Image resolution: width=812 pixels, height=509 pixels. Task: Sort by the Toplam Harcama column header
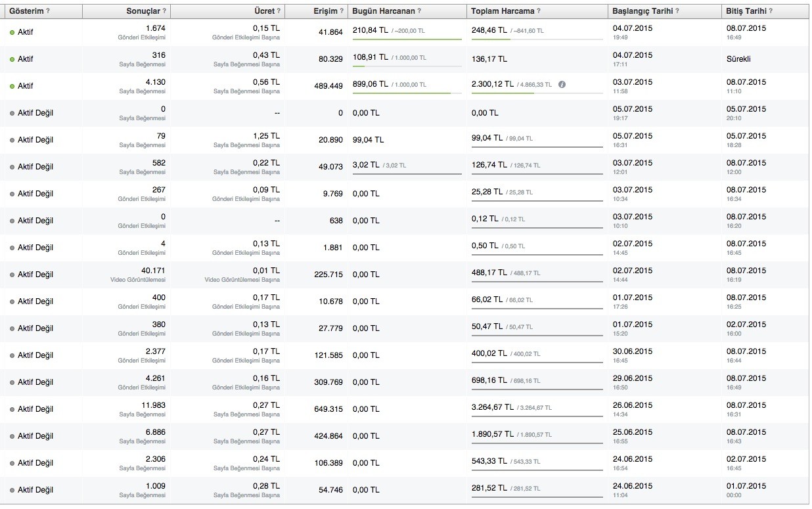503,12
